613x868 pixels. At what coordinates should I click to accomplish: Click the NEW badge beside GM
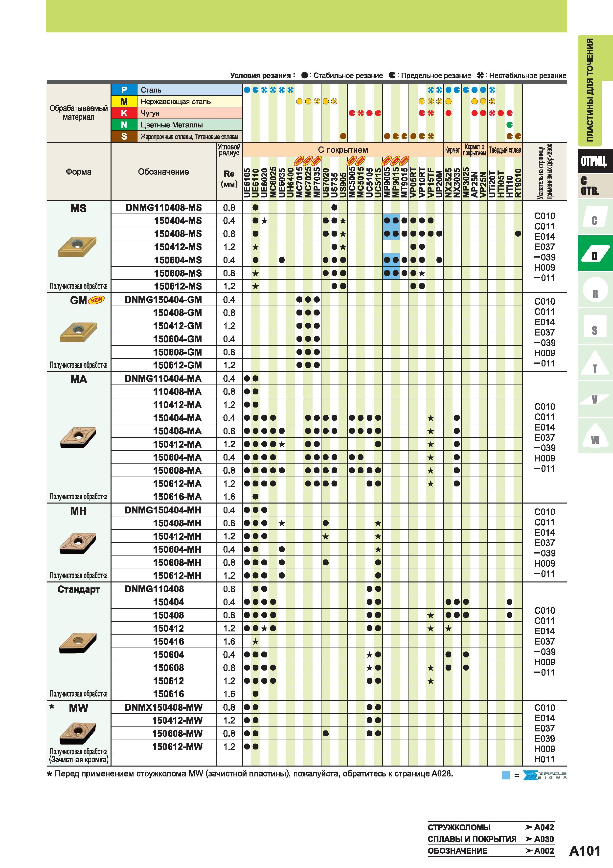(x=97, y=300)
